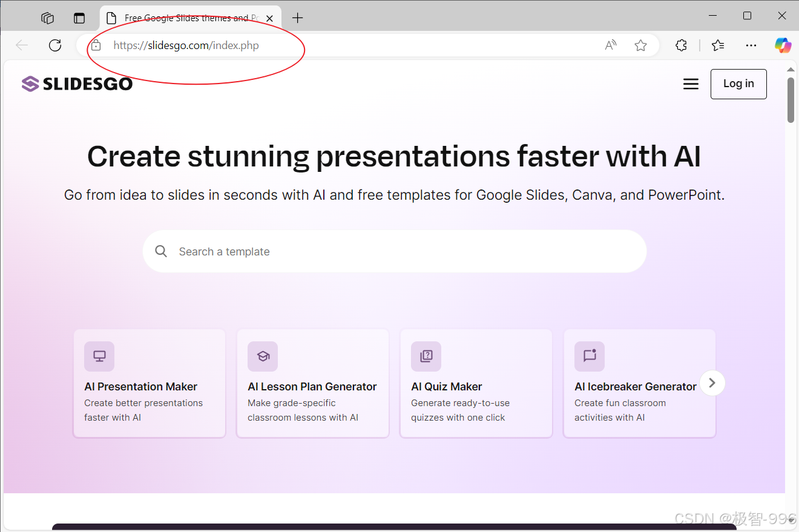Click the graduation cap lesson plan icon
The width and height of the screenshot is (799, 532).
pos(263,356)
